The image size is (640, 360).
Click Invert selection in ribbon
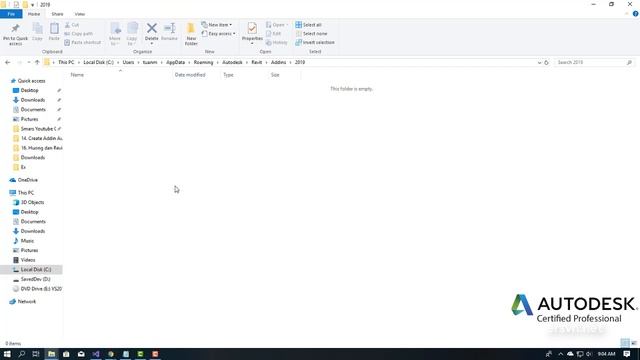pos(315,42)
